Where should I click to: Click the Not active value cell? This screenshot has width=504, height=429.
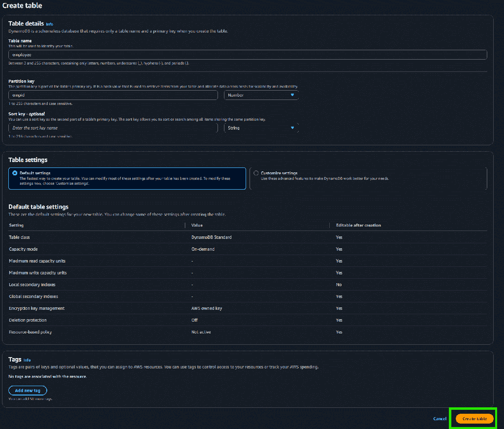pyautogui.click(x=201, y=332)
